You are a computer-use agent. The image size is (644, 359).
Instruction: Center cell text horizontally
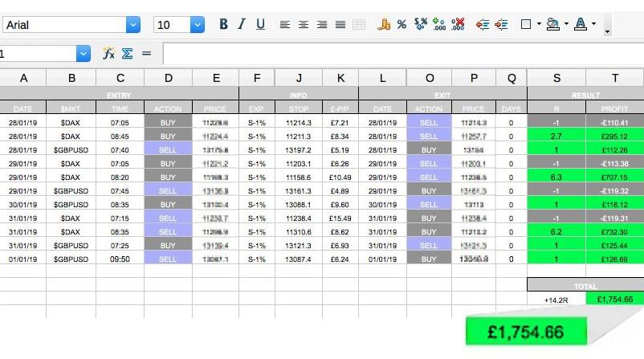(x=304, y=25)
